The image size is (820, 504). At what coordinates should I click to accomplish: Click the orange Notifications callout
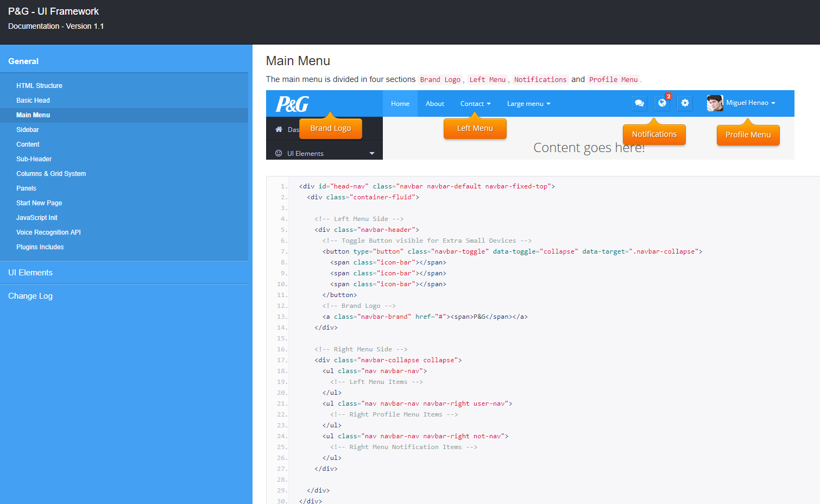(654, 134)
